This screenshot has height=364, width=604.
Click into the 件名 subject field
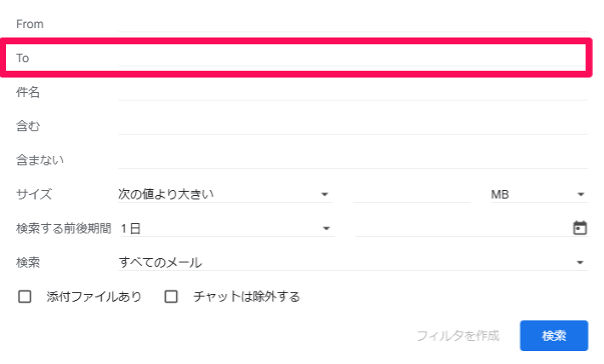[353, 92]
